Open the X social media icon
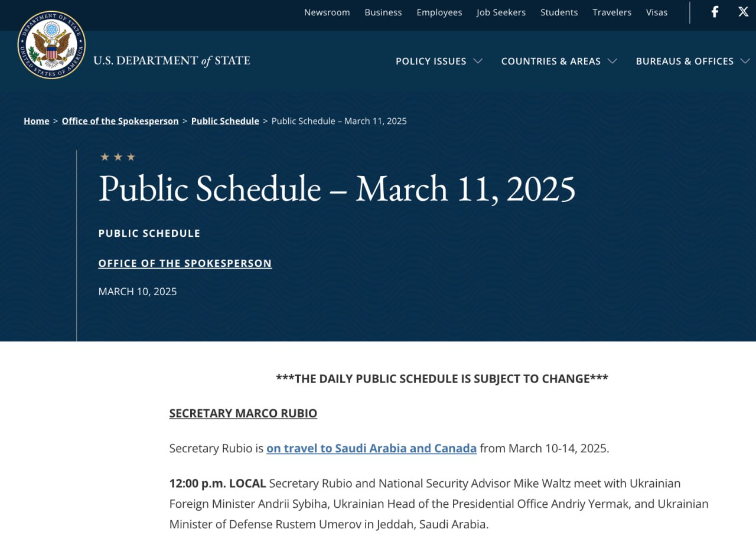The height and width of the screenshot is (542, 756). [743, 12]
